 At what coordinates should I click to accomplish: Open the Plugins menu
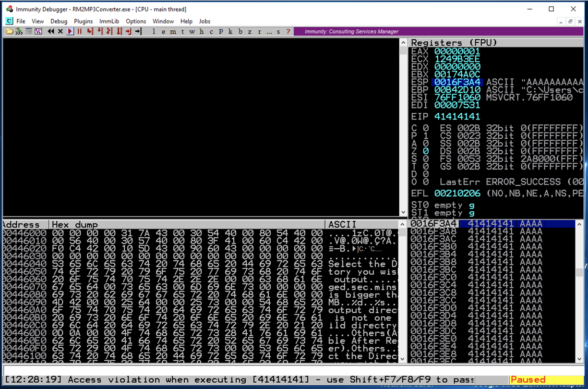pyautogui.click(x=84, y=21)
